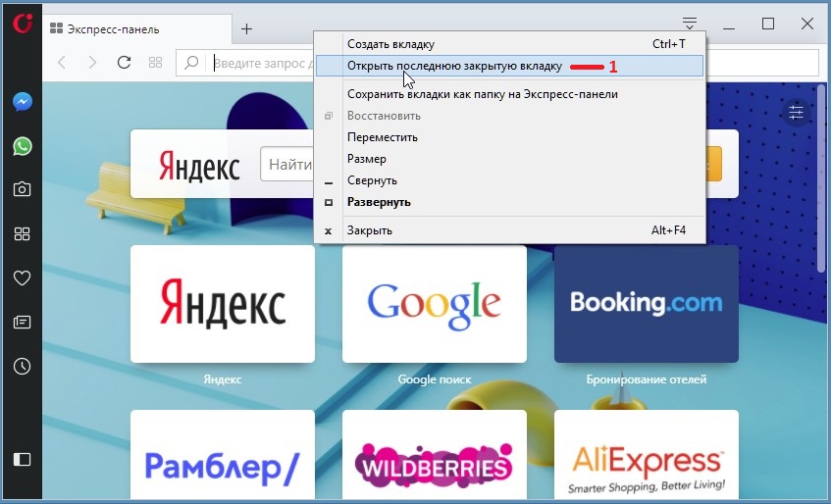The width and height of the screenshot is (831, 504).
Task: Switch to the Экспресс-панель tab
Action: [x=136, y=29]
